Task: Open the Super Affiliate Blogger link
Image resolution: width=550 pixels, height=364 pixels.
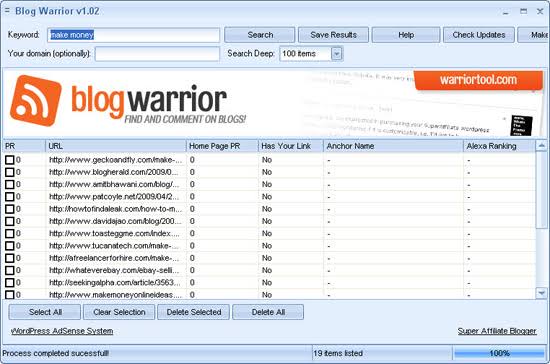Action: pyautogui.click(x=497, y=331)
